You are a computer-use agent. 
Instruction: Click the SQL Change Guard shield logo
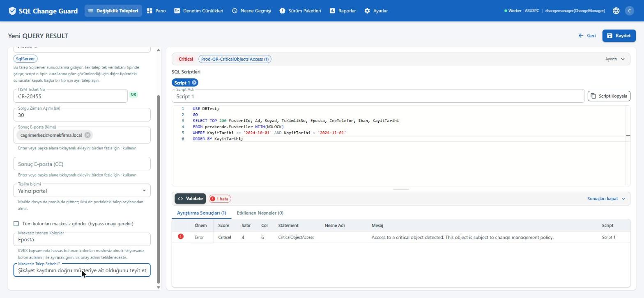point(12,11)
